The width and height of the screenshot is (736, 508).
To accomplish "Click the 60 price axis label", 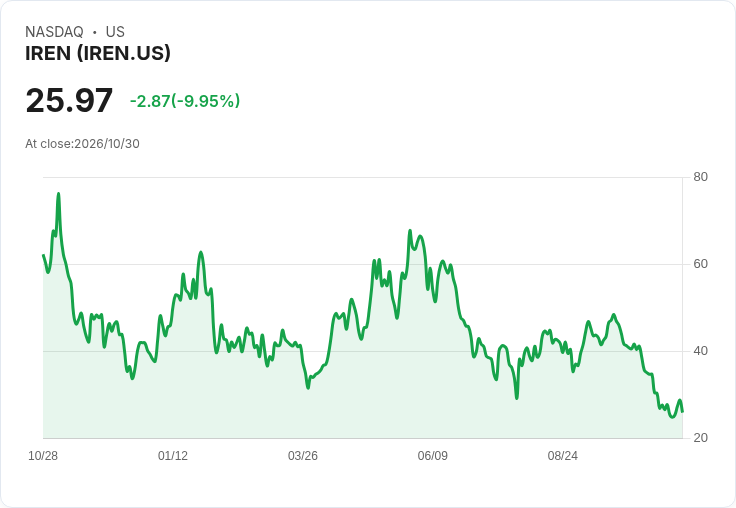I will (x=700, y=264).
